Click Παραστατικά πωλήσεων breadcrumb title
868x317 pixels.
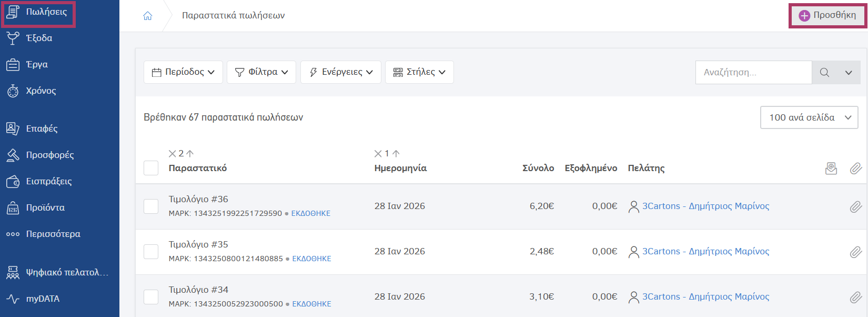tap(234, 16)
